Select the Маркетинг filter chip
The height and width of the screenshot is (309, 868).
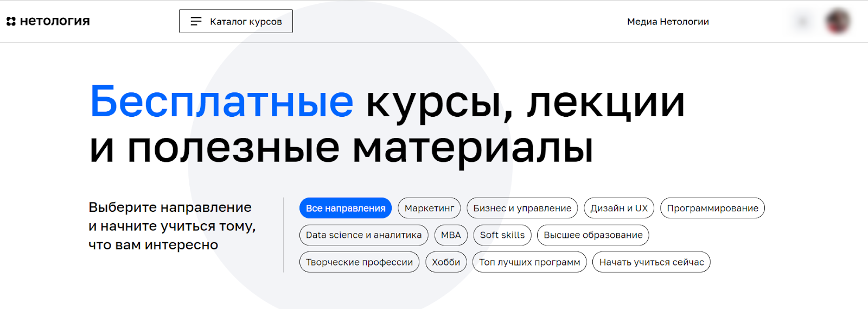(x=429, y=208)
